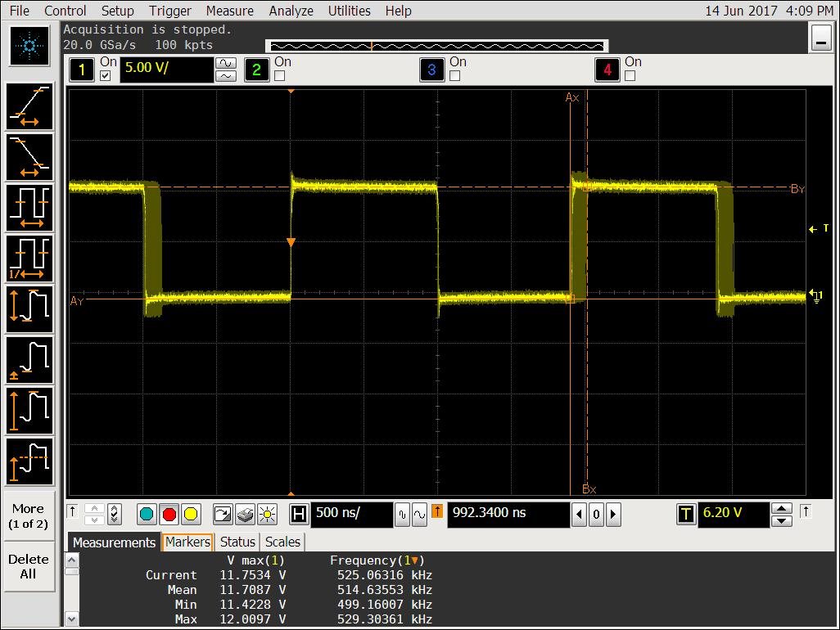840x630 pixels.
Task: Open the Utilities menu
Action: click(350, 11)
